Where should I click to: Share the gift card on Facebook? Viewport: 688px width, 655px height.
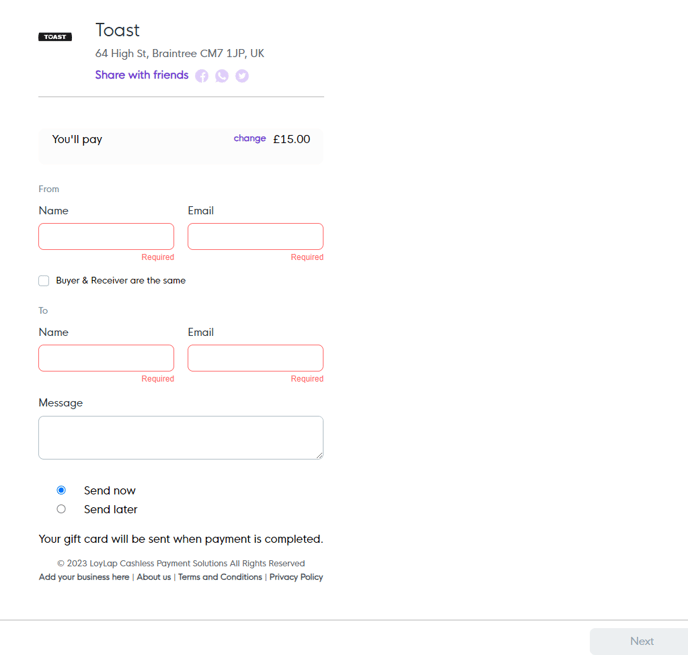point(202,76)
